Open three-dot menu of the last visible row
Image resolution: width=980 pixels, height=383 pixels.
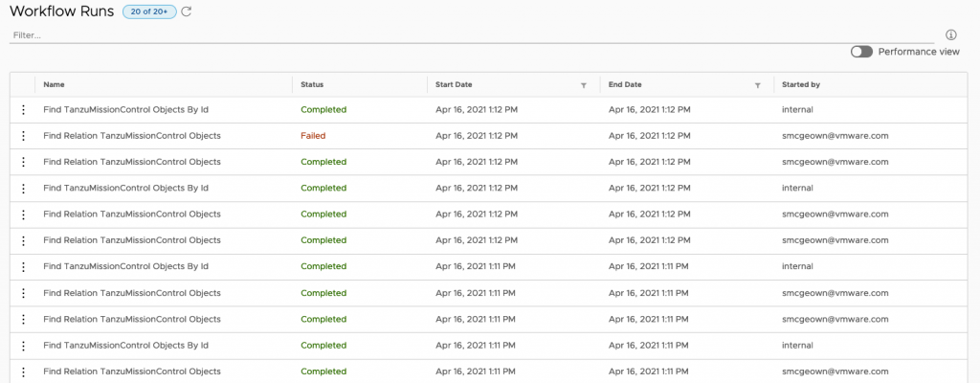pyautogui.click(x=22, y=371)
